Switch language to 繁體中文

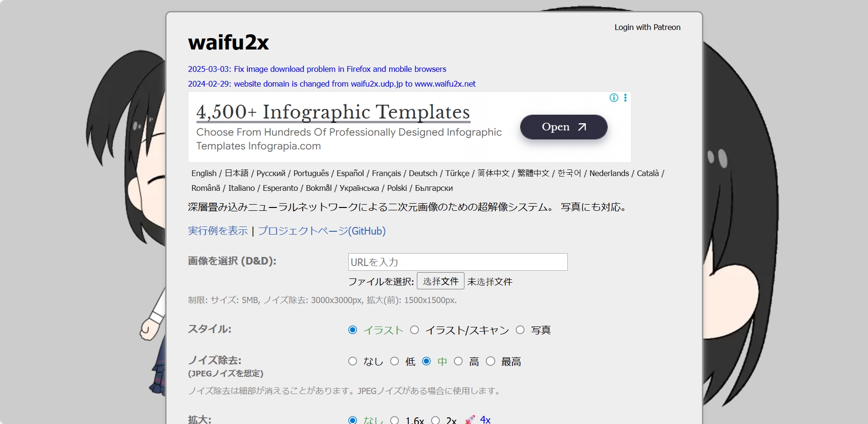[533, 173]
